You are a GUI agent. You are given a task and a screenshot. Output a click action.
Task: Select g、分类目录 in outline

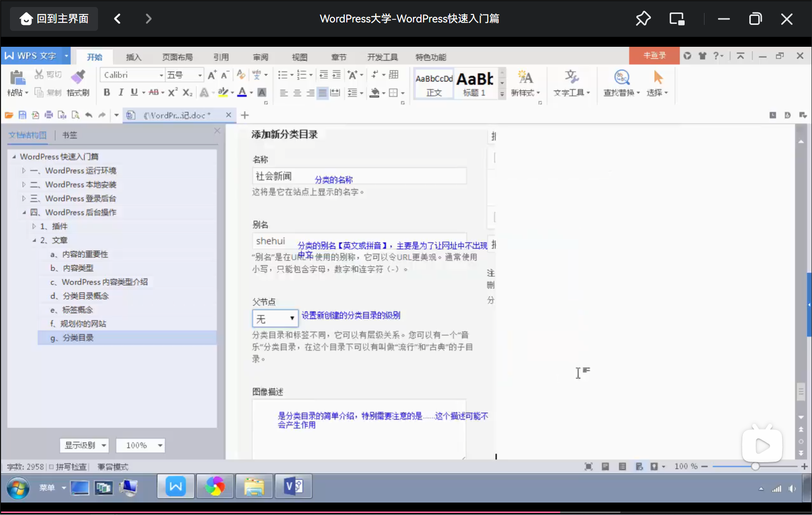coord(127,338)
